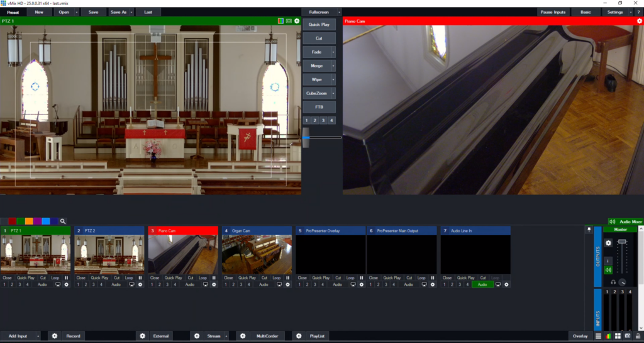Expand the Add Input dropdown arrow
Image resolution: width=644 pixels, height=343 pixels.
[39, 336]
